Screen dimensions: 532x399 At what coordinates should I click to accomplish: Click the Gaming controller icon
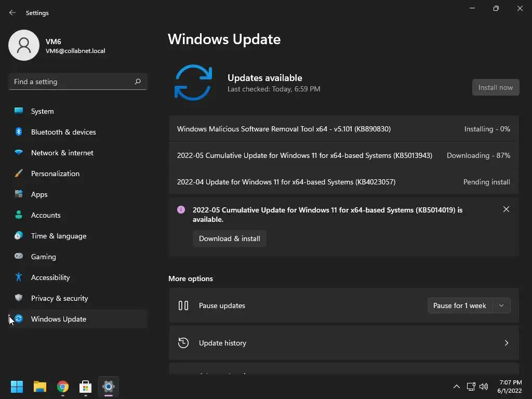tap(19, 256)
